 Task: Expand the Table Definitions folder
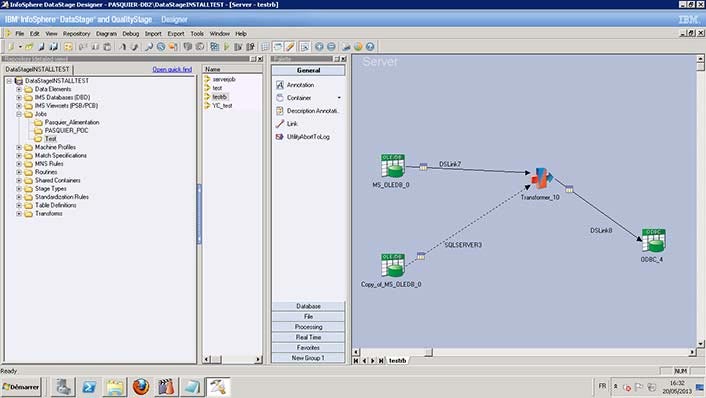pos(19,205)
